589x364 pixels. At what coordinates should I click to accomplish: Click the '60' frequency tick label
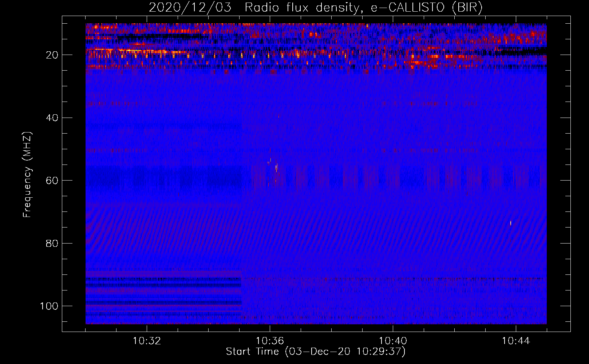52,181
